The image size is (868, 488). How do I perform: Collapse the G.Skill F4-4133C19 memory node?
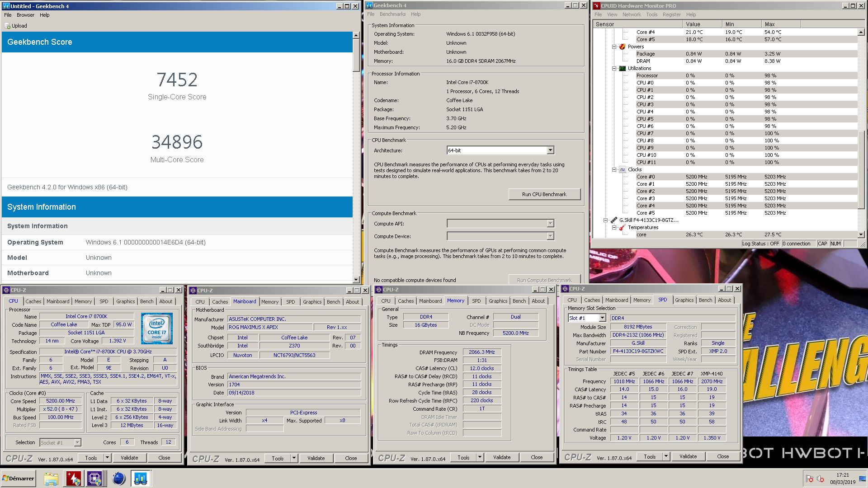tap(605, 220)
